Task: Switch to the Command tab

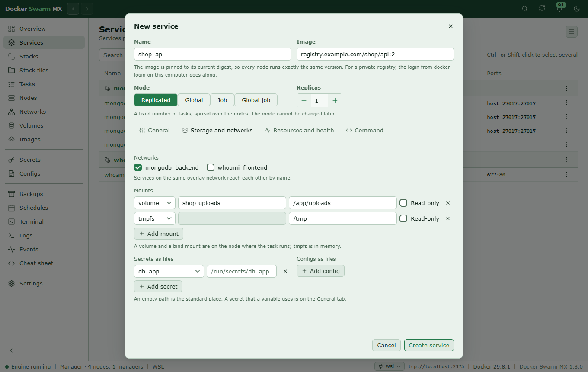Action: (364, 130)
